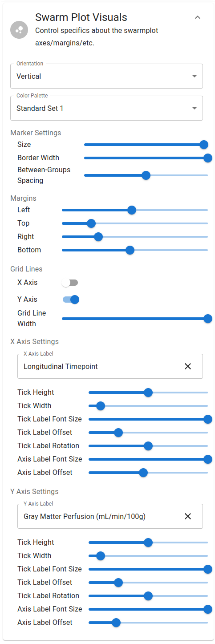The height and width of the screenshot is (644, 215).
Task: Click the Grid Line Width slider handle
Action: pos(207,319)
